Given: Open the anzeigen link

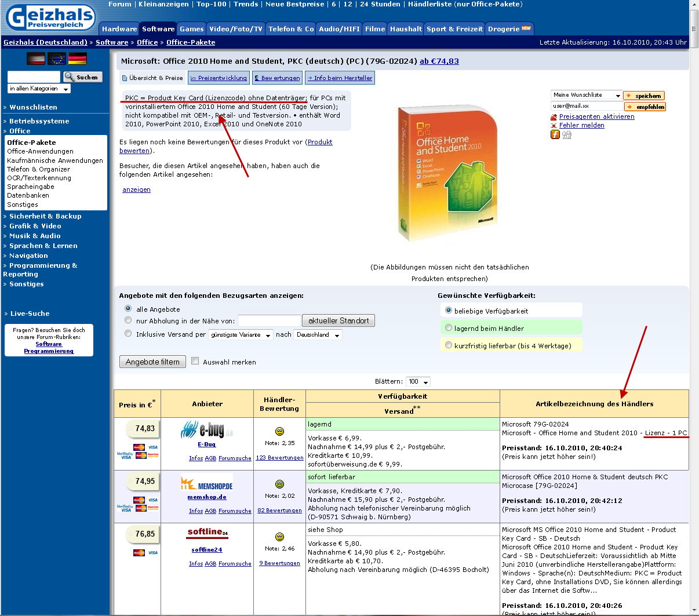Looking at the screenshot, I should pyautogui.click(x=136, y=189).
